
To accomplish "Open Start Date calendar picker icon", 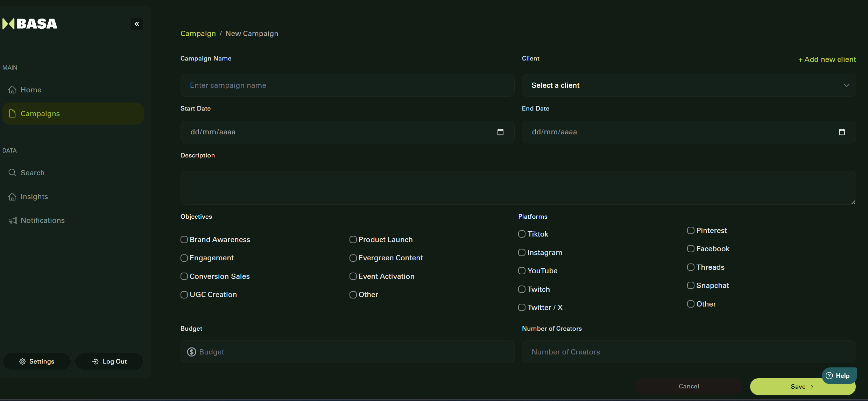I will [500, 132].
